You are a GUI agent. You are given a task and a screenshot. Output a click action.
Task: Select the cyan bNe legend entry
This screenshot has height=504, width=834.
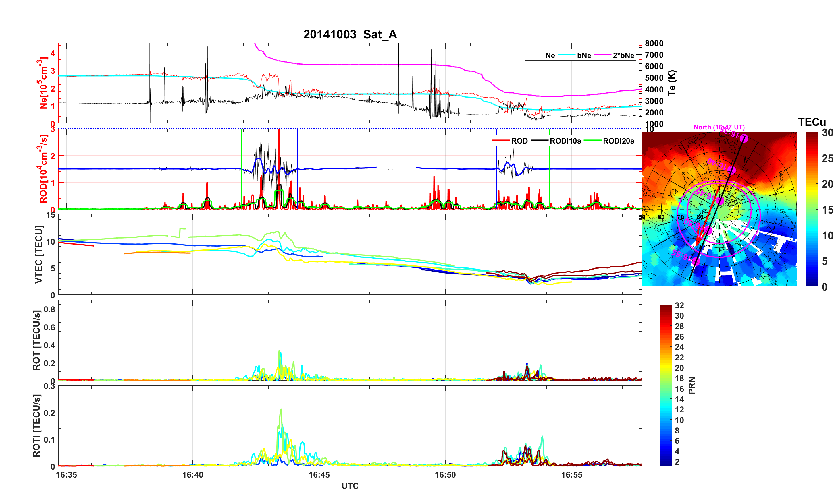tap(584, 55)
